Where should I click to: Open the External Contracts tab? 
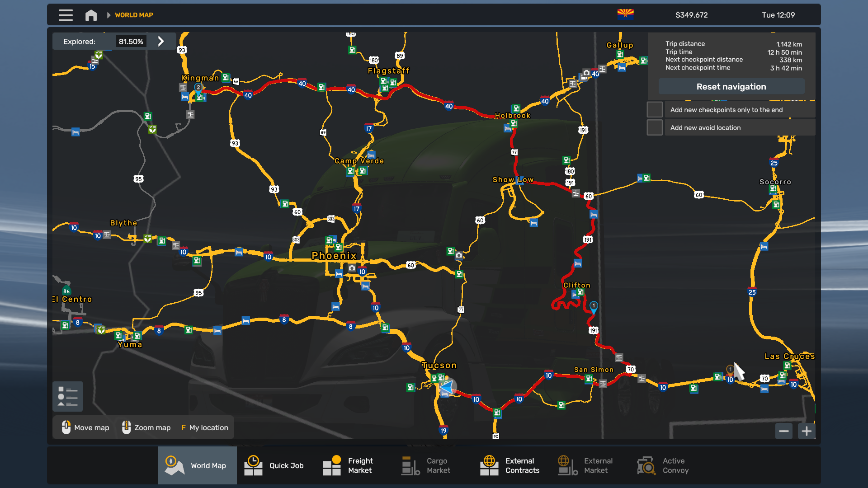pos(489,465)
